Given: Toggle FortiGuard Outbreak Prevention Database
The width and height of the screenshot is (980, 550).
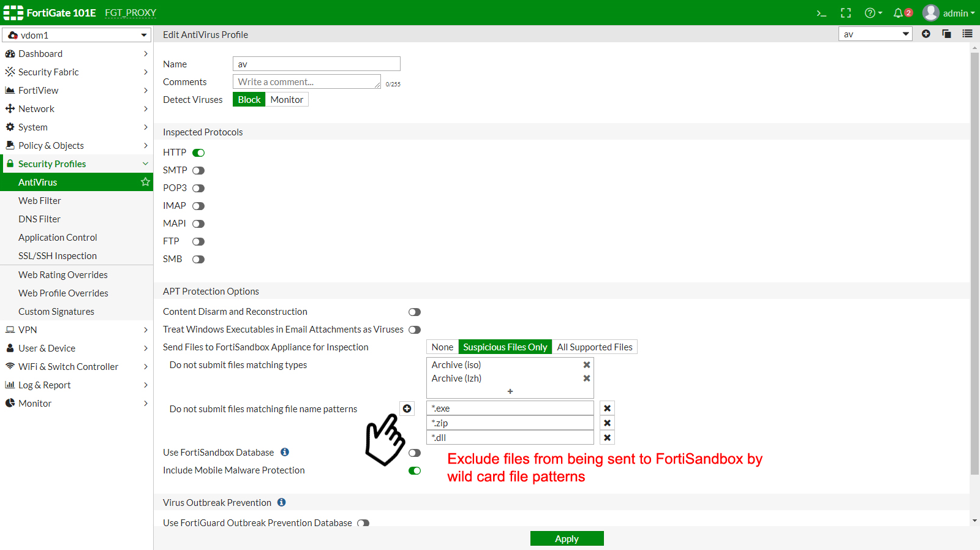Looking at the screenshot, I should coord(363,523).
